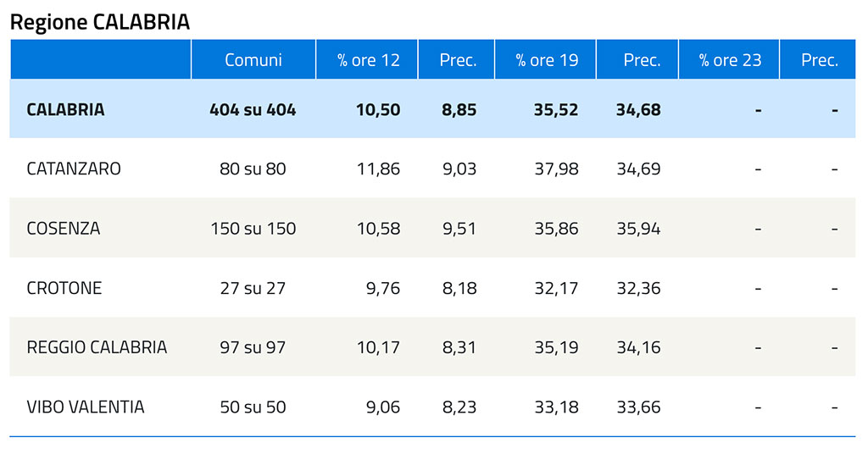The height and width of the screenshot is (454, 868).
Task: Click the 35,52 turnout value for Calabria
Action: pos(556,109)
